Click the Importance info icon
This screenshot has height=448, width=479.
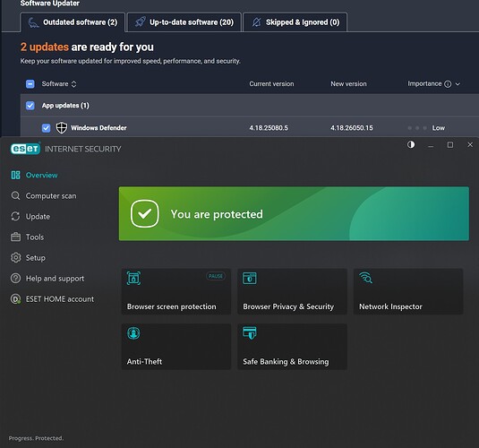(448, 84)
